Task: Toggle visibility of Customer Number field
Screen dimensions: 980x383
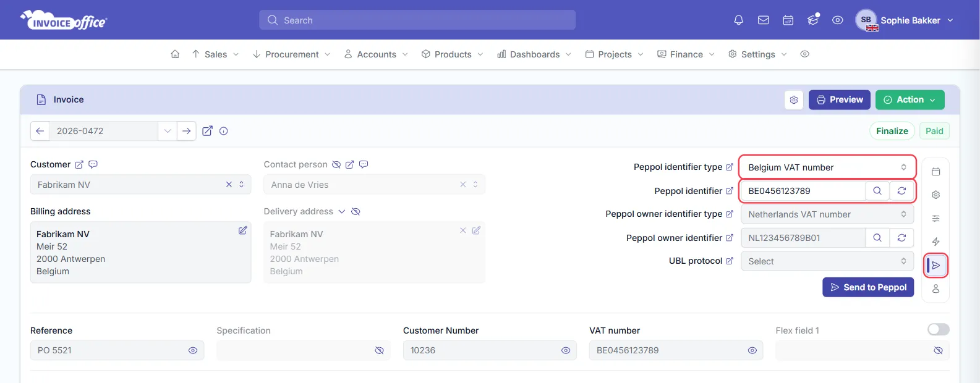Action: 566,350
